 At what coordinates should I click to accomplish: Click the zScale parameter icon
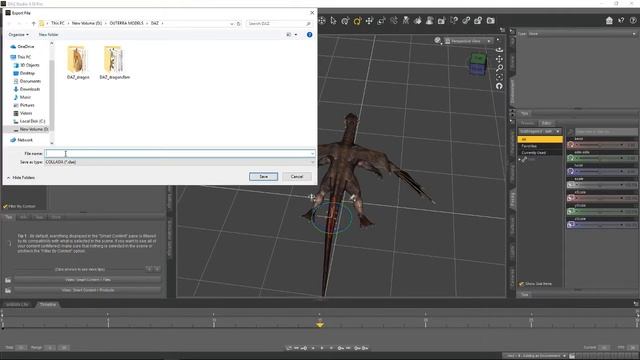point(571,224)
